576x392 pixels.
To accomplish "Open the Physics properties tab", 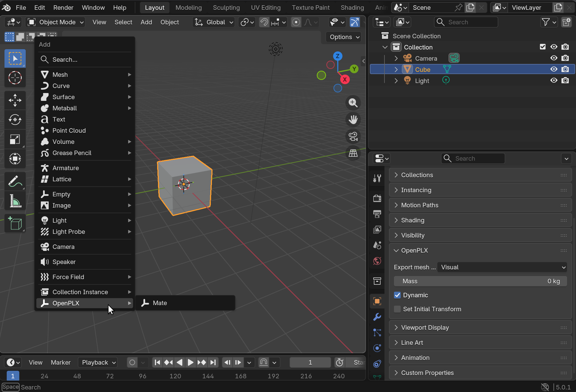I will point(377,348).
